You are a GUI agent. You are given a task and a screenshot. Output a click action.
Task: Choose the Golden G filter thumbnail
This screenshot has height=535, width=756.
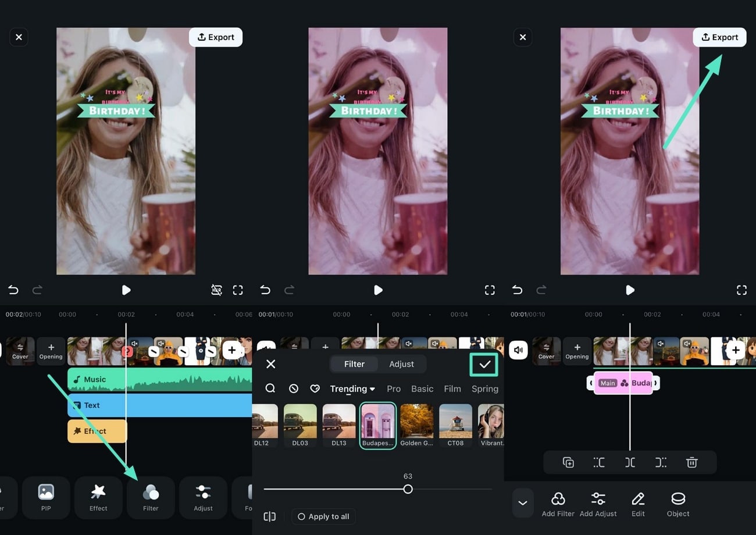(417, 425)
